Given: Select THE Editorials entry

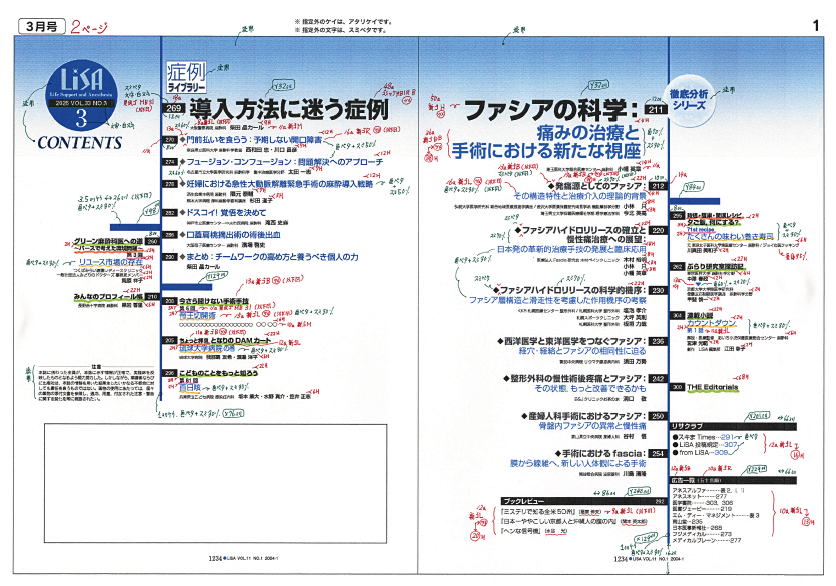Looking at the screenshot, I should (712, 387).
